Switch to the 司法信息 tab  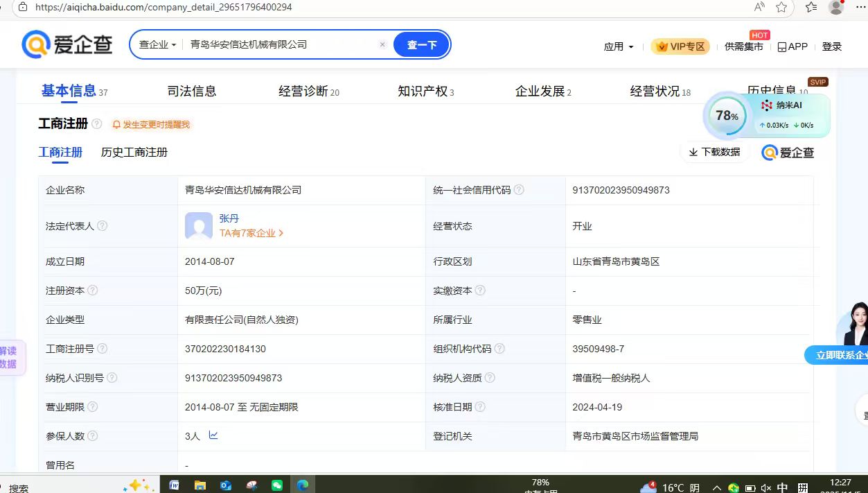[x=192, y=91]
